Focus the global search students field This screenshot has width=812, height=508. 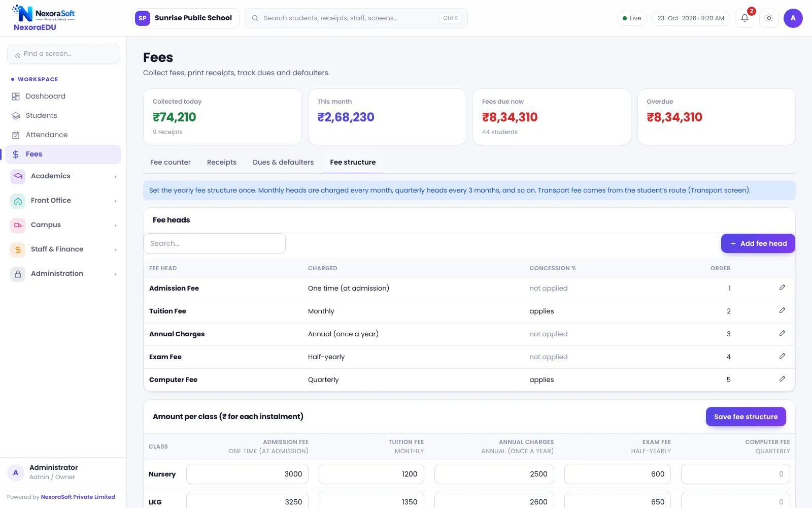(356, 18)
